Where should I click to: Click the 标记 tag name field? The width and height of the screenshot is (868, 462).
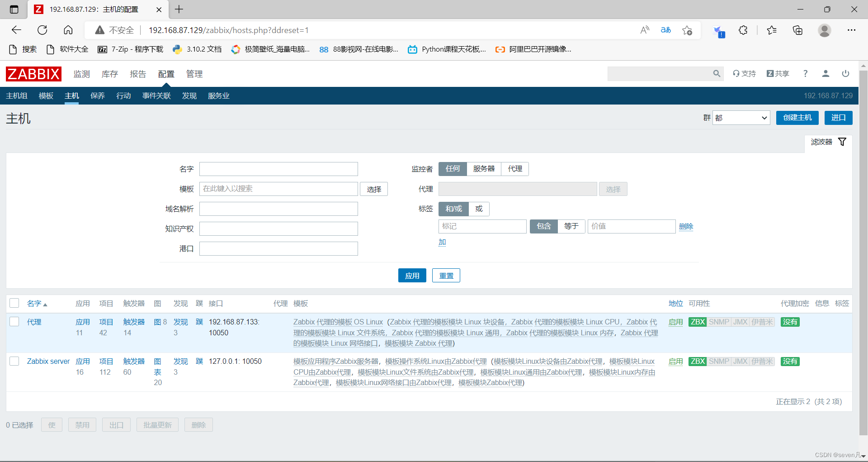pos(482,226)
